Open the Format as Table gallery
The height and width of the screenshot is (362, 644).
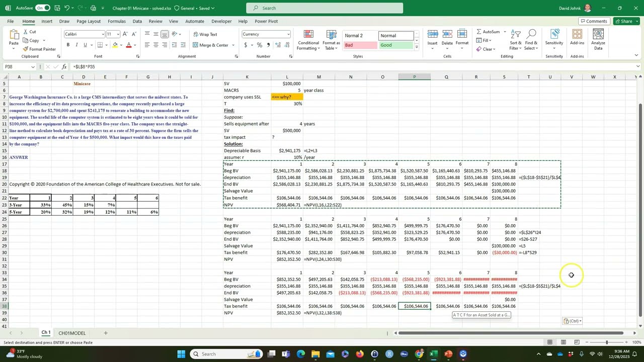pos(331,40)
